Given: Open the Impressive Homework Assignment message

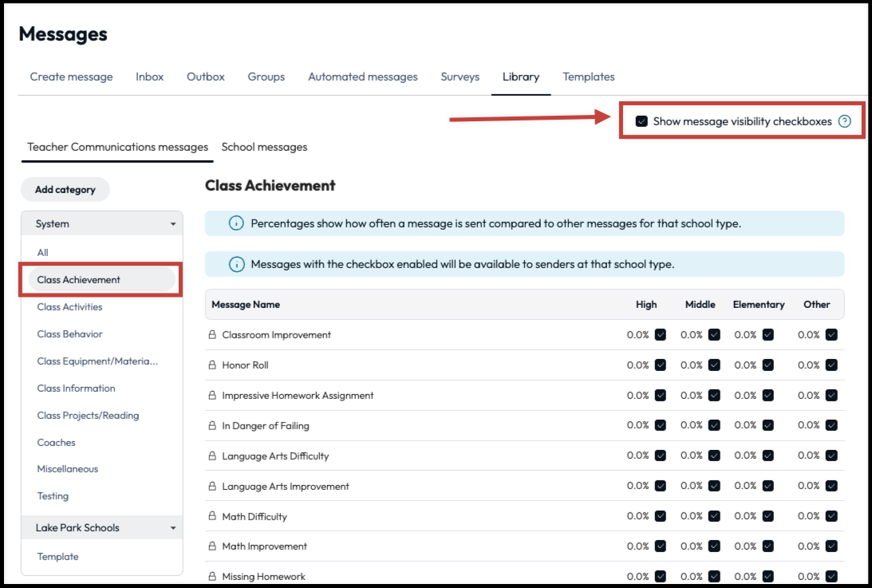Looking at the screenshot, I should (298, 396).
